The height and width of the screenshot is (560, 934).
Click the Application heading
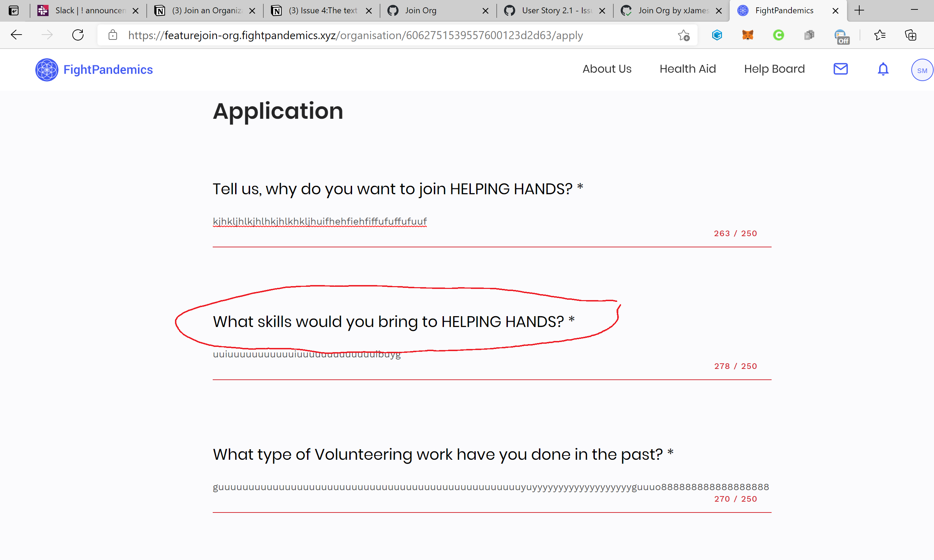click(278, 112)
